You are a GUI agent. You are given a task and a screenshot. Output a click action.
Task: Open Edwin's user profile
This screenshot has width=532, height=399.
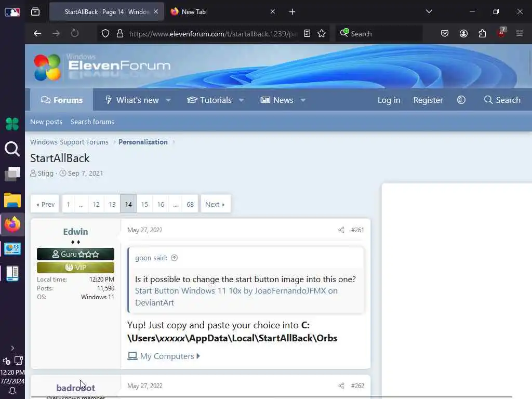(75, 232)
